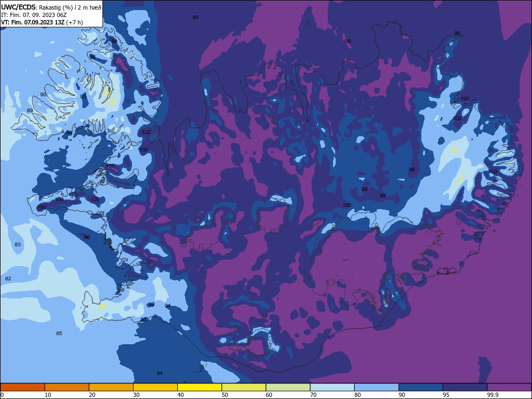Pick the purple legend swatch above 99.9
This screenshot has height=399, width=532.
(510, 387)
